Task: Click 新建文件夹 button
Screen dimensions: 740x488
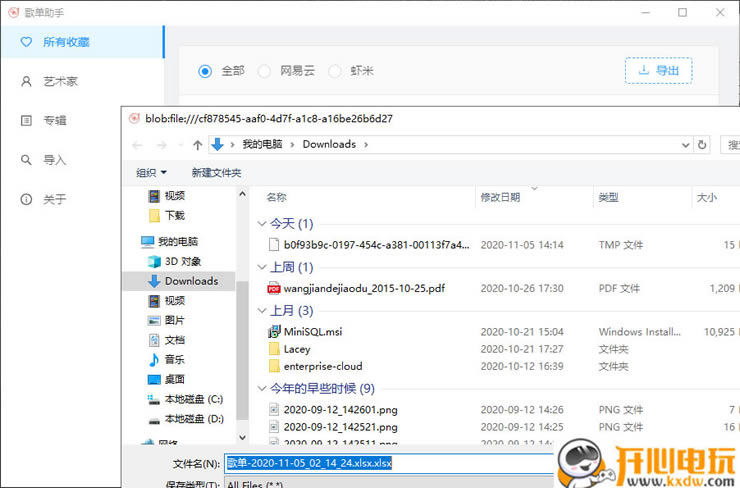Action: [216, 173]
